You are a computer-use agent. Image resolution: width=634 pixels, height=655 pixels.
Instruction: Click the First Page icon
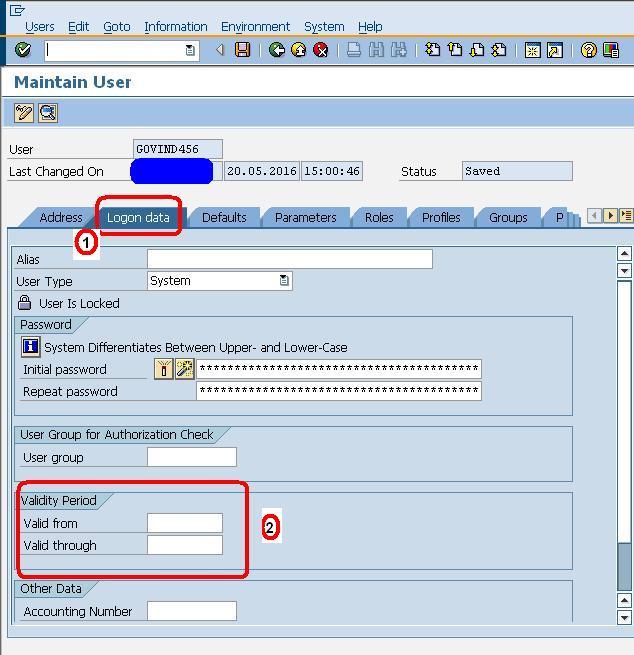click(x=433, y=50)
